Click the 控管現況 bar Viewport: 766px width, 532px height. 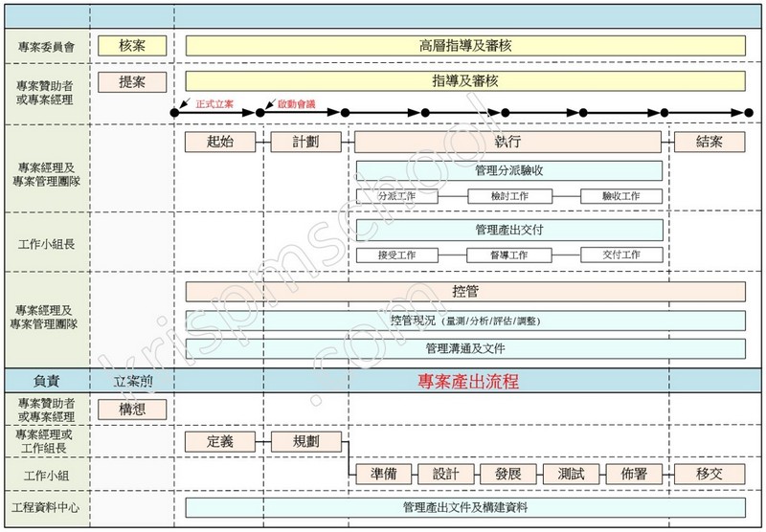[465, 321]
